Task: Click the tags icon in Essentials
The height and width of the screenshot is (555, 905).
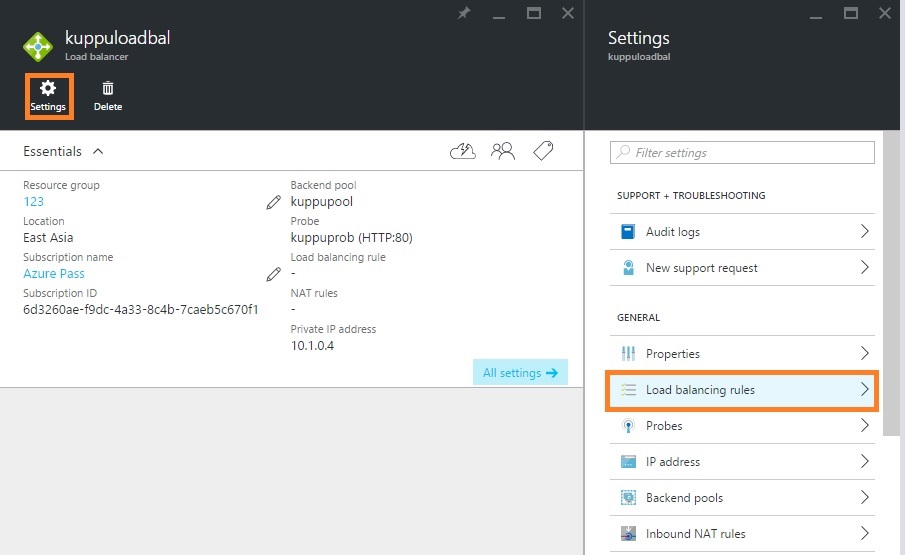Action: coord(543,151)
